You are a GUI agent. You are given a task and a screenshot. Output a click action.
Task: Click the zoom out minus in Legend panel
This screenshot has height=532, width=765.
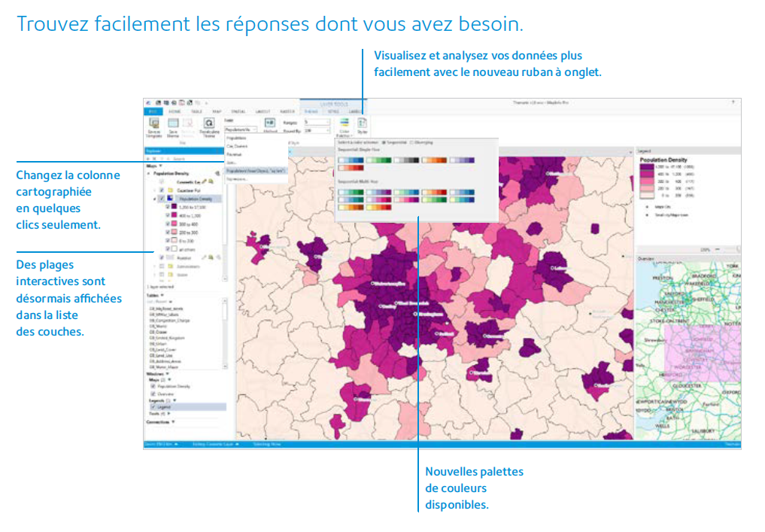click(x=717, y=249)
